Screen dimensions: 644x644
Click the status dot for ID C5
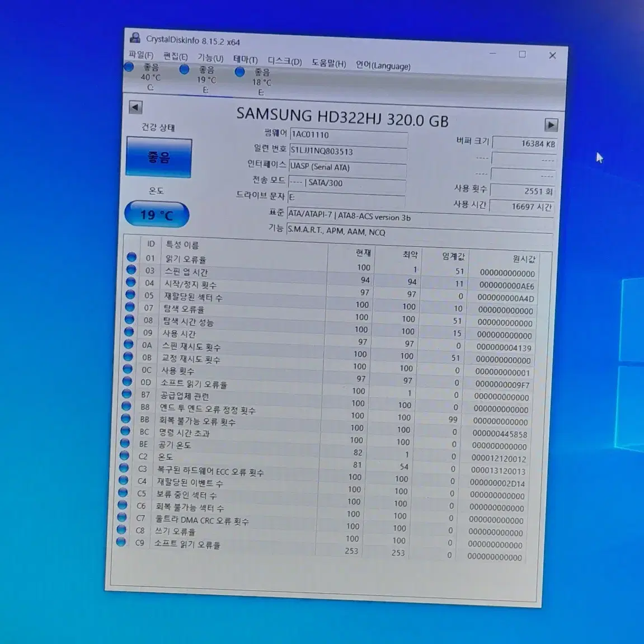pos(123,492)
